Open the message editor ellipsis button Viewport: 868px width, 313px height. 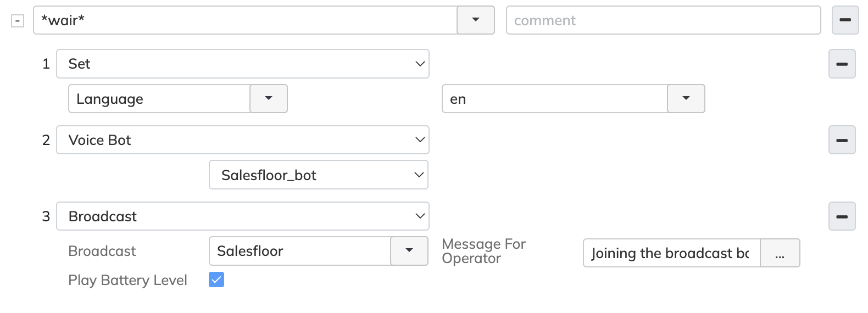780,253
